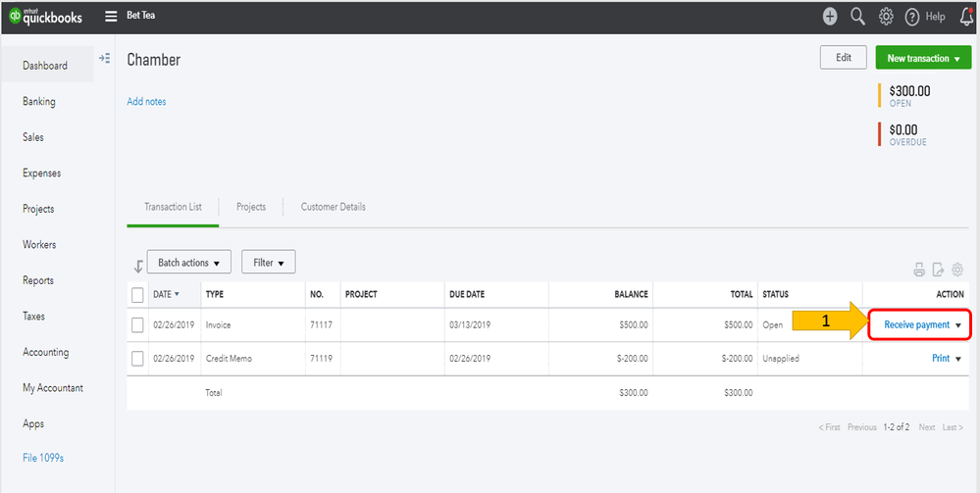Open Workers in sidebar

[39, 244]
